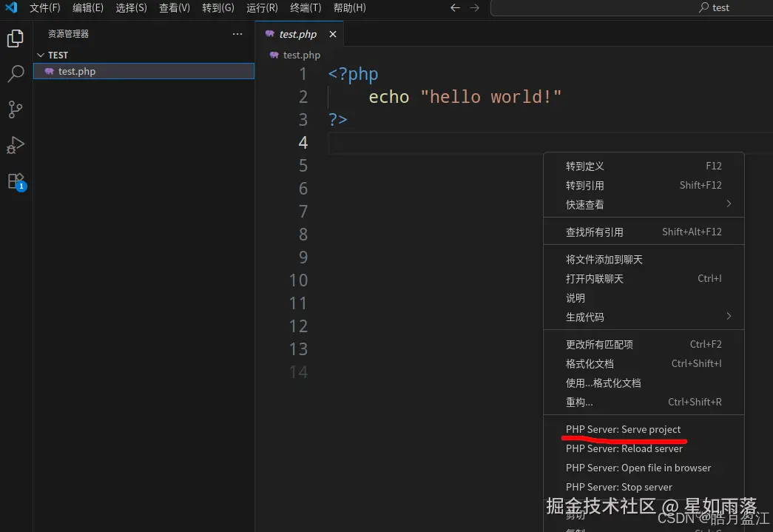773x532 pixels.
Task: Click line number 1 in the gutter
Action: click(x=303, y=74)
